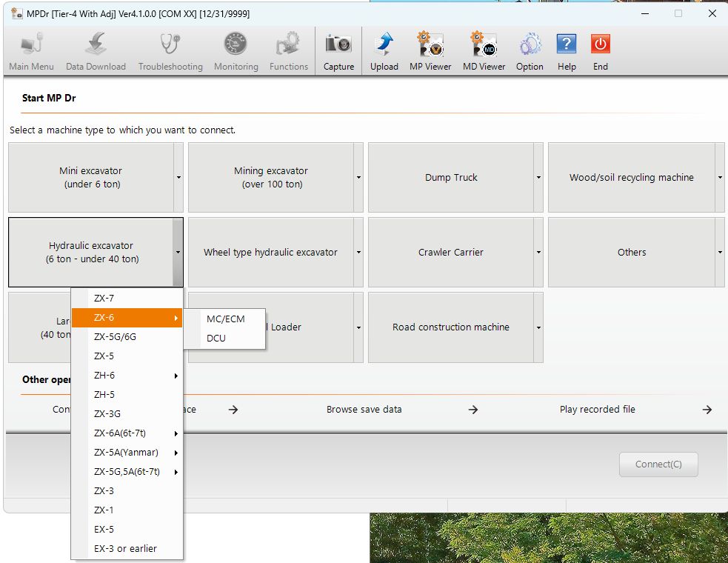
Task: Choose ZX-3G menu entry
Action: pyautogui.click(x=127, y=414)
